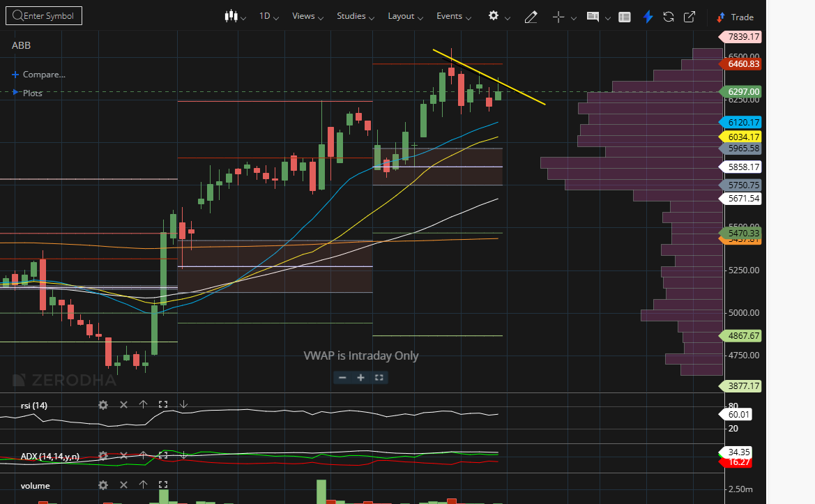This screenshot has height=504, width=815.
Task: Open the Views menu
Action: click(x=307, y=16)
